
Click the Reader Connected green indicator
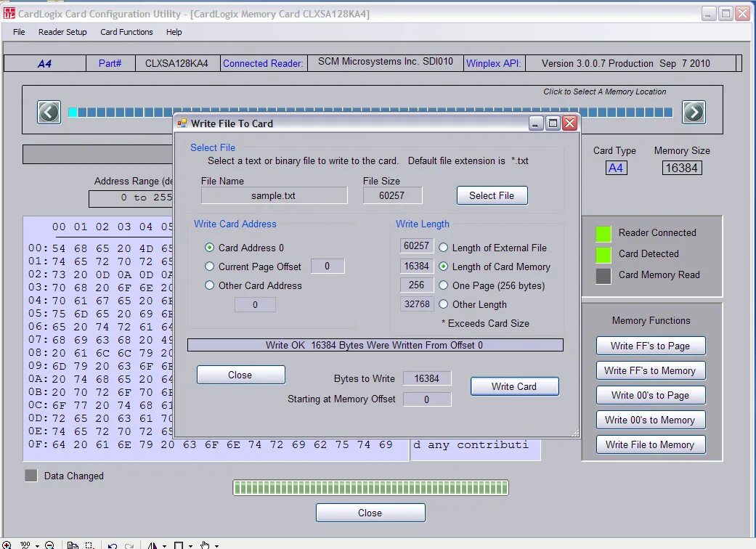click(603, 233)
